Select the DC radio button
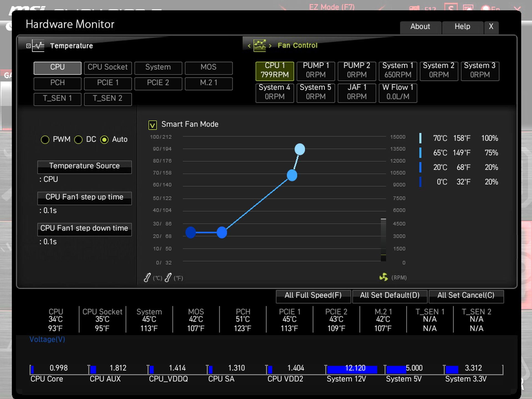The height and width of the screenshot is (399, 532). coord(78,140)
